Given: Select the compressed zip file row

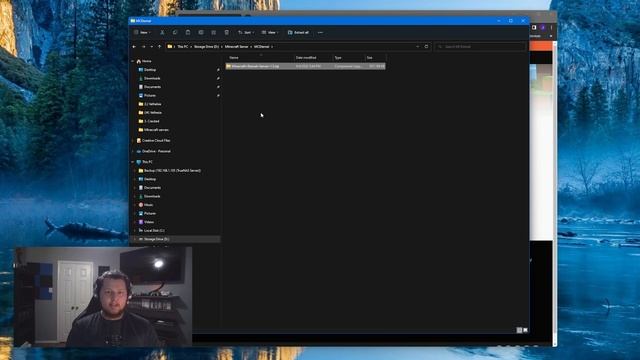Looking at the screenshot, I should tap(305, 66).
